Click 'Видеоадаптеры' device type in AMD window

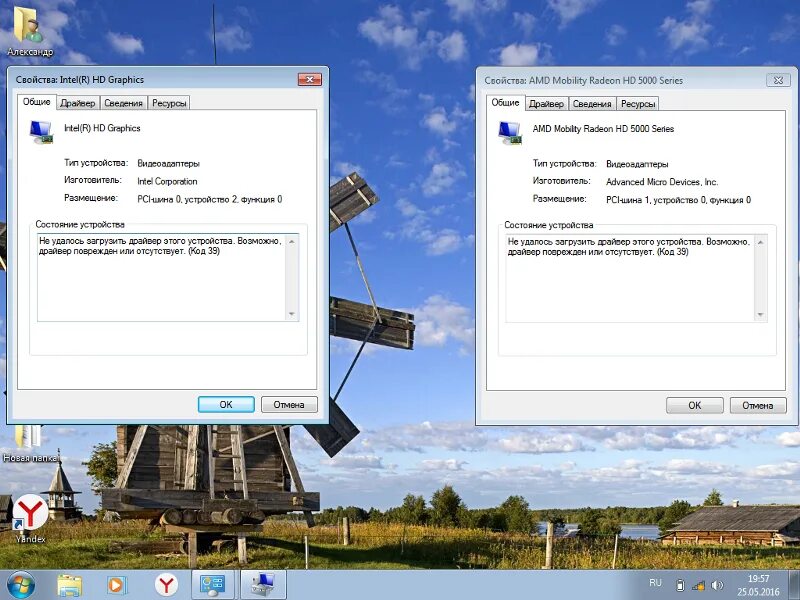[x=637, y=164]
